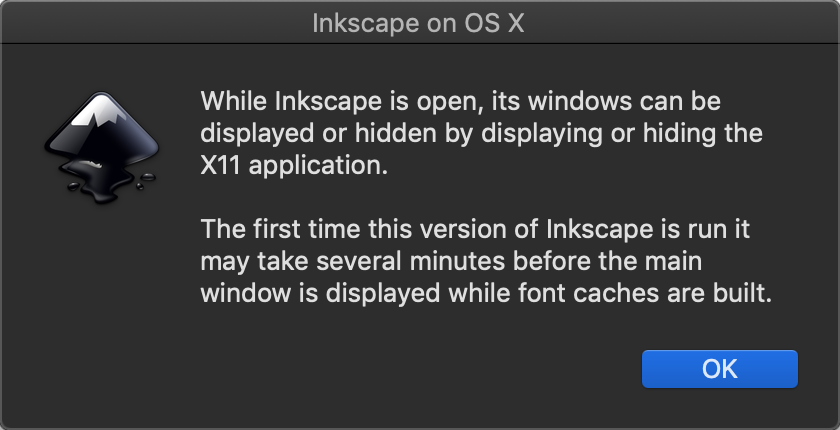
Task: Click the "X11 application." text line
Action: tap(293, 166)
